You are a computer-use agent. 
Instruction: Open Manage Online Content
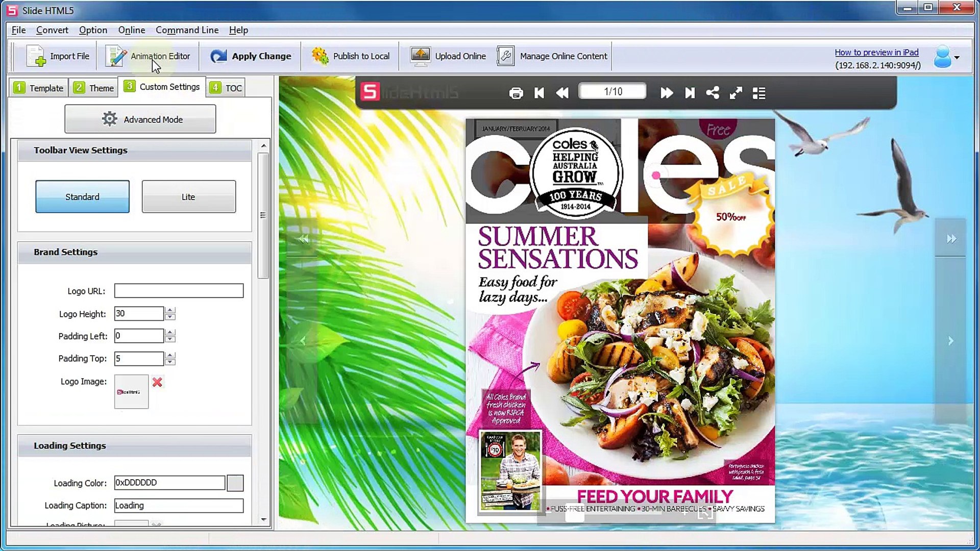[x=552, y=56]
